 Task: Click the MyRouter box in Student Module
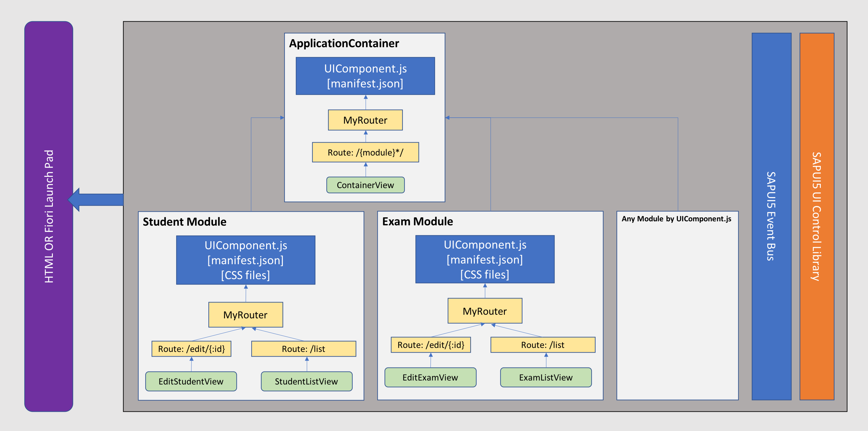(246, 315)
